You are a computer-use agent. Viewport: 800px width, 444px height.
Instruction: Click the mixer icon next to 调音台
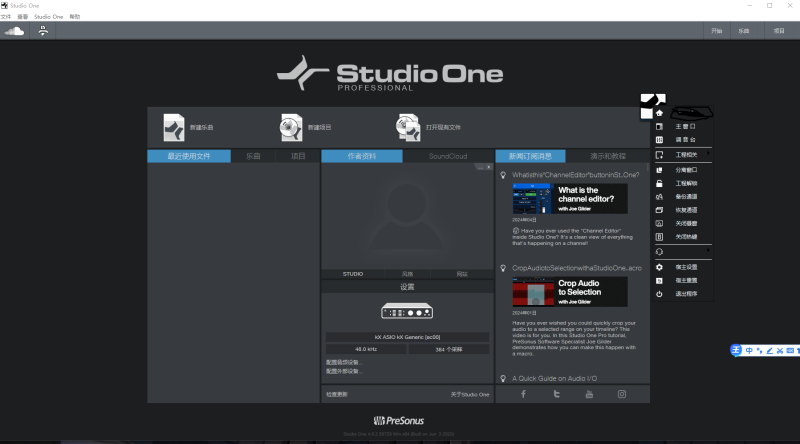(659, 139)
